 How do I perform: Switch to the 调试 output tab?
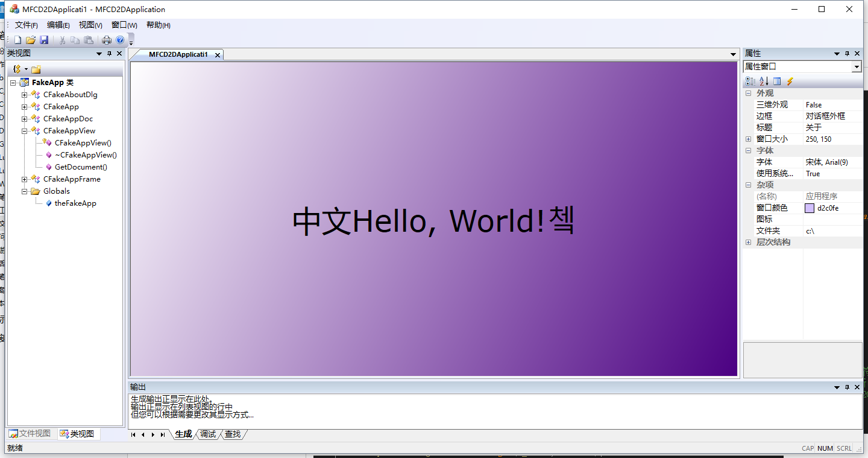pyautogui.click(x=208, y=434)
